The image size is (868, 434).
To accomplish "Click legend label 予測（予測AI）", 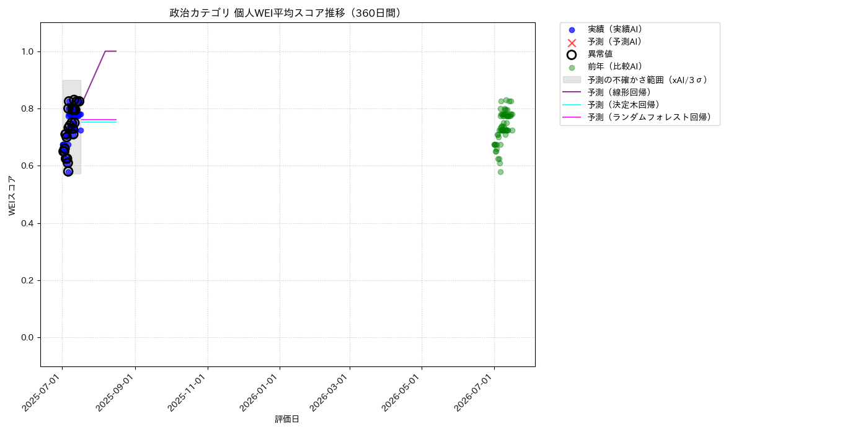I will [x=615, y=42].
